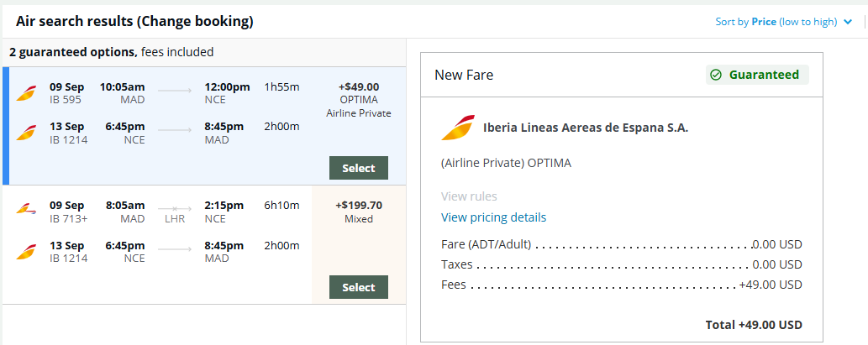This screenshot has width=868, height=345.
Task: Select the +$199.70 Mixed fare option
Action: point(359,287)
